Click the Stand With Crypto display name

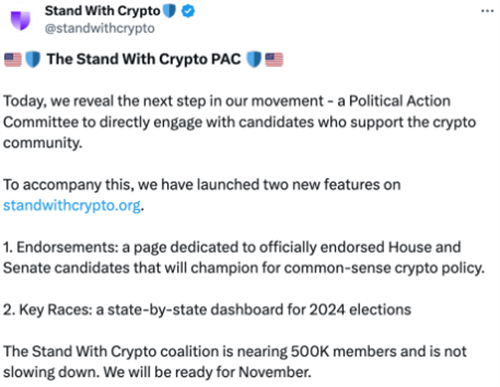[103, 11]
